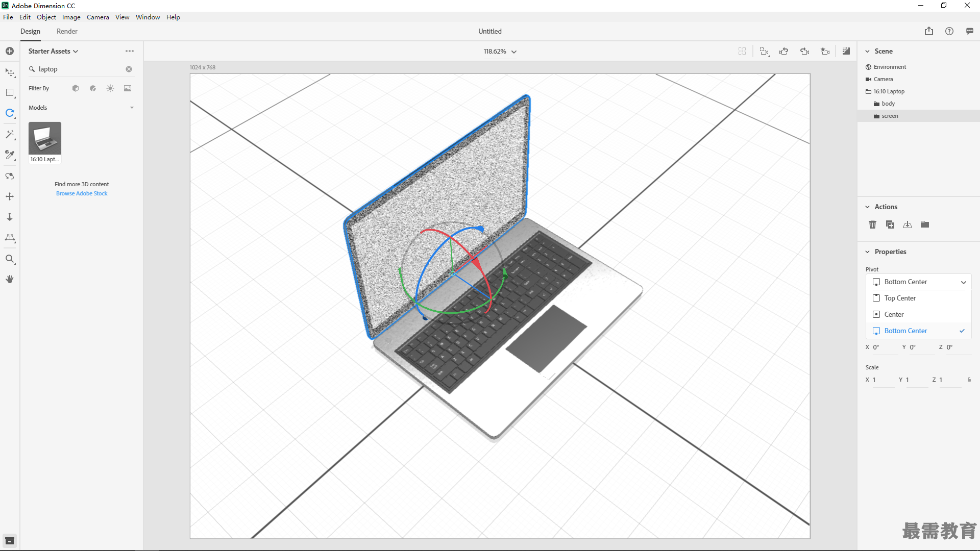
Task: Open the View menu
Action: (122, 17)
